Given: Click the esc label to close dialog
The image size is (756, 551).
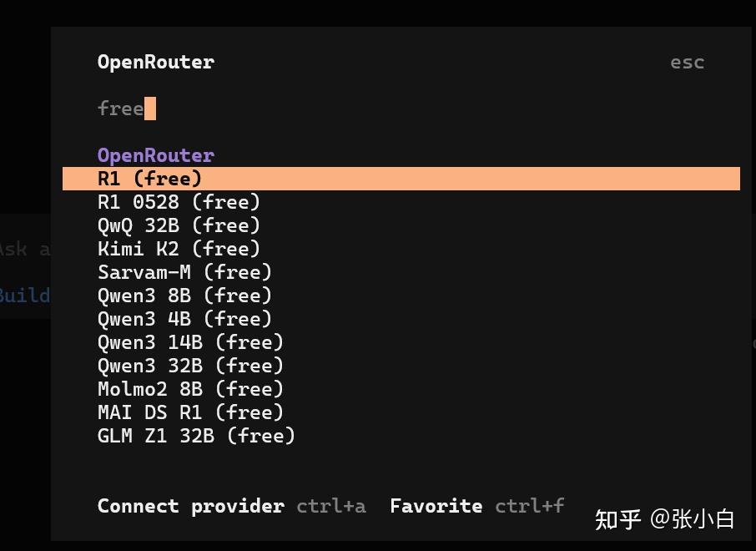Looking at the screenshot, I should pyautogui.click(x=687, y=63).
